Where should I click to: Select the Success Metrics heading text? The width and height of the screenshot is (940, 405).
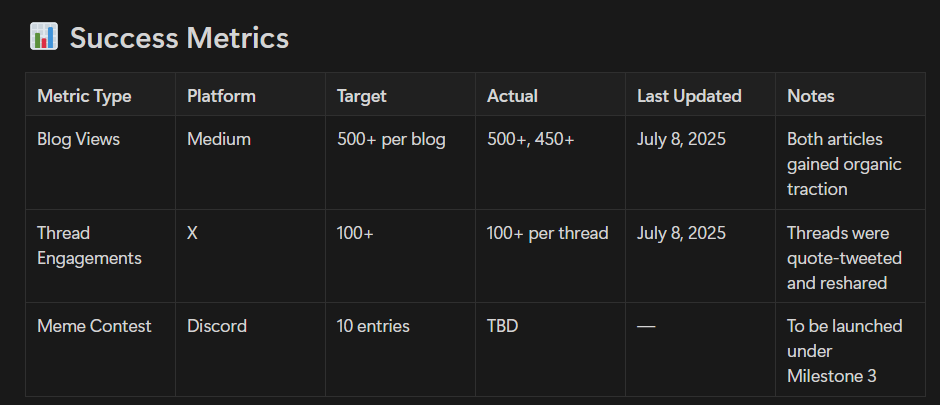179,38
